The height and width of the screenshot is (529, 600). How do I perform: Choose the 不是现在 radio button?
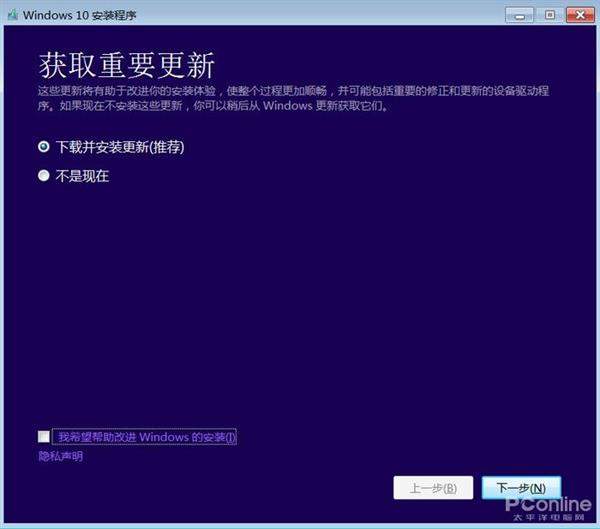click(x=43, y=176)
